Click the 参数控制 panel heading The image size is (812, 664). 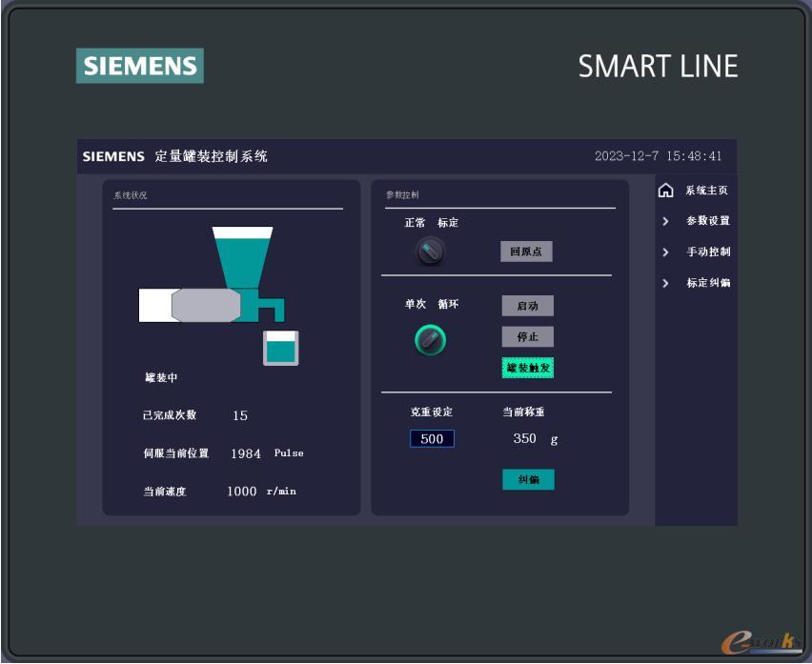(x=402, y=195)
